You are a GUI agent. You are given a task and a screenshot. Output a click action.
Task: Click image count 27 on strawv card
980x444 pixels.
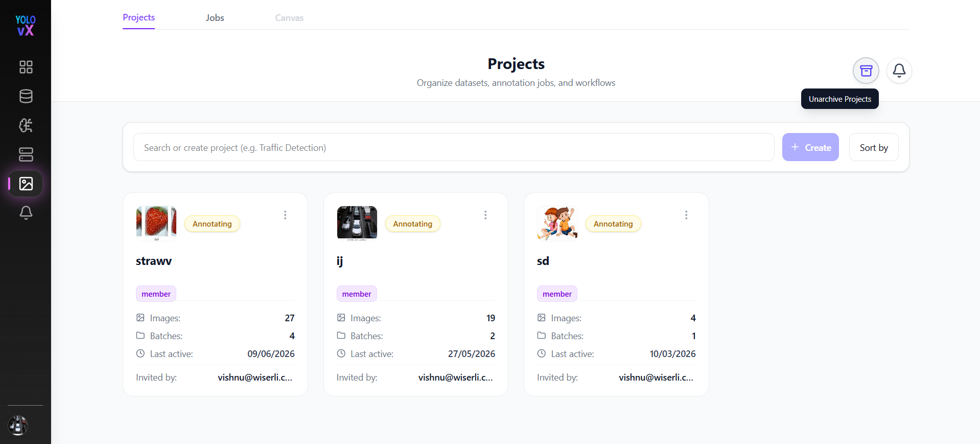tap(290, 318)
